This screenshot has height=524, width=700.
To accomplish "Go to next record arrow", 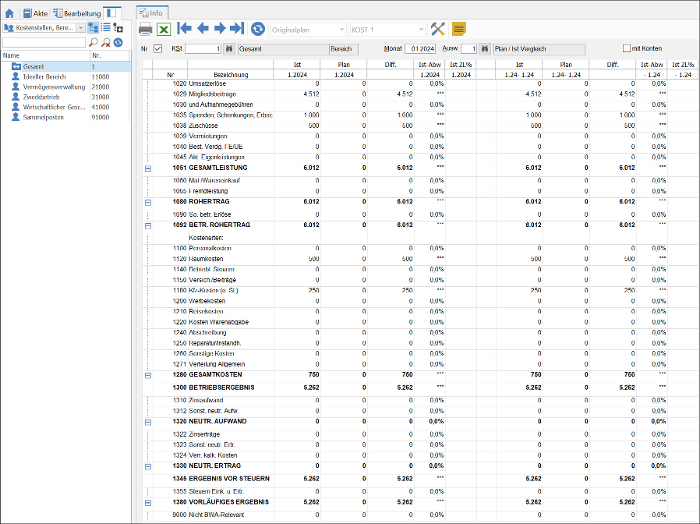I will [x=220, y=29].
